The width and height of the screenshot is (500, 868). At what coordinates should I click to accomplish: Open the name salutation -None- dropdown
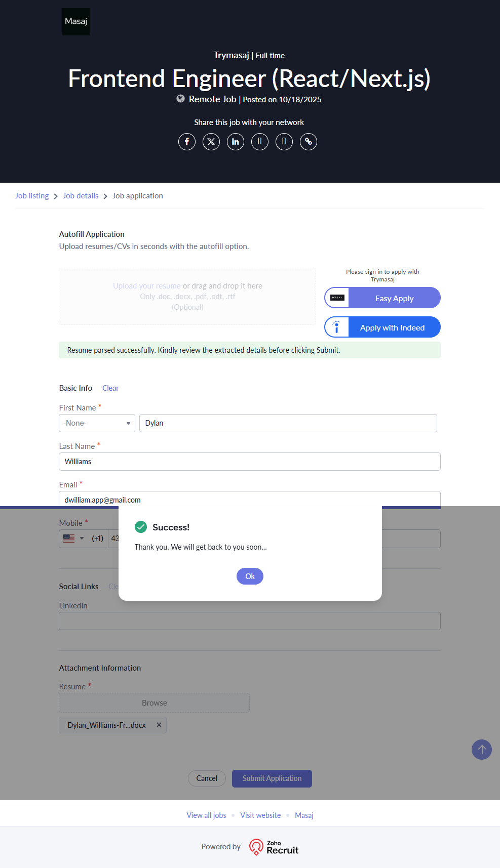tap(97, 423)
